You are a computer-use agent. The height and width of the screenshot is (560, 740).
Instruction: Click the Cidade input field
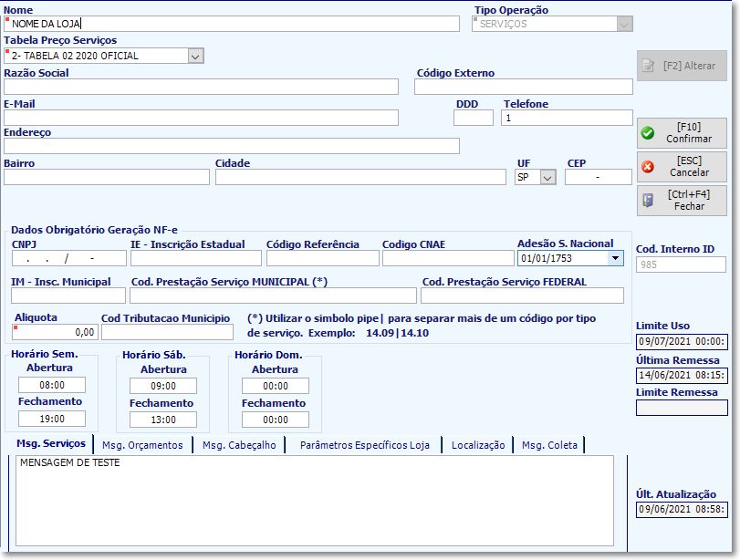tap(360, 177)
